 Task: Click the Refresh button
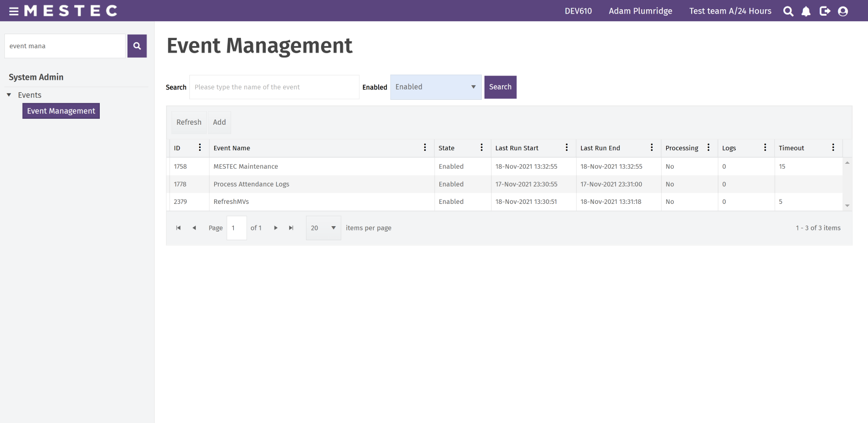189,123
